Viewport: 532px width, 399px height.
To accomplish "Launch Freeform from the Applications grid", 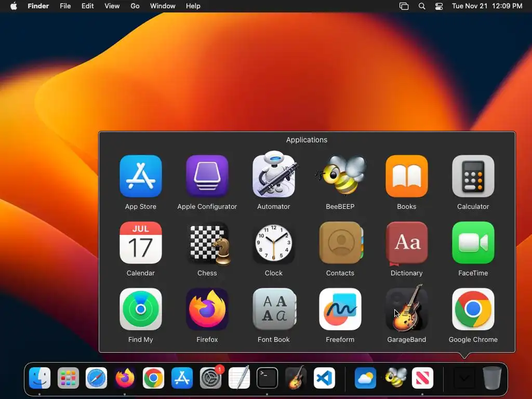I will [340, 309].
